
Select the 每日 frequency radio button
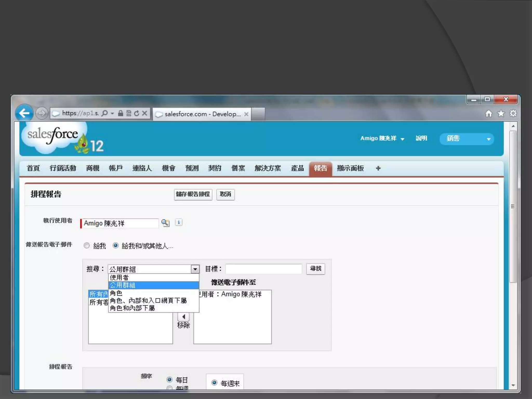(x=169, y=380)
